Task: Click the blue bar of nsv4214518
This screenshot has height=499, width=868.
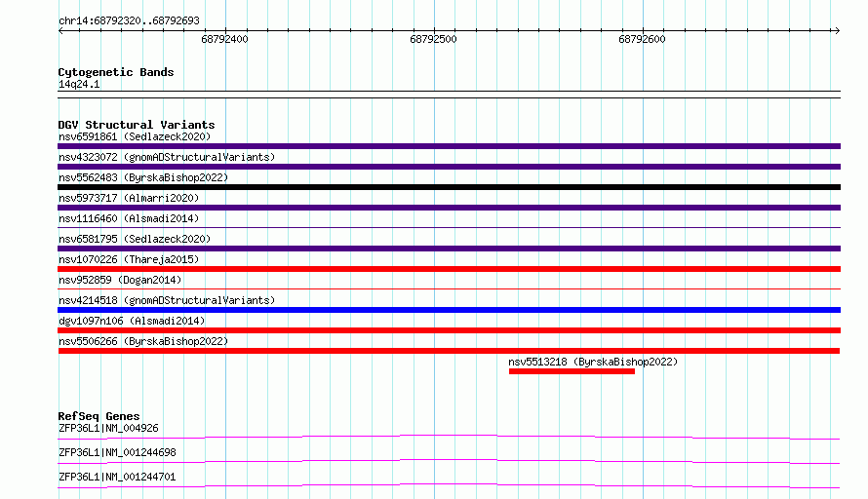Action: 449,310
